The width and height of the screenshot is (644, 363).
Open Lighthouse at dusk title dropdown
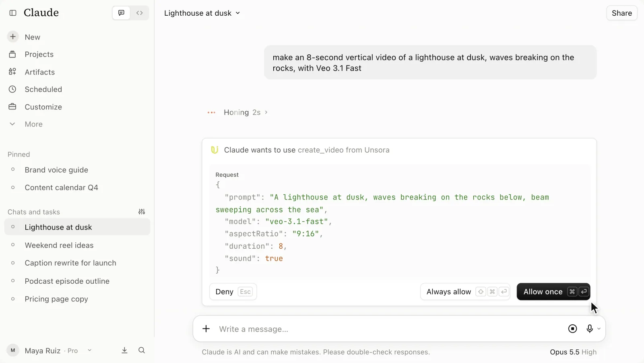[x=202, y=13]
